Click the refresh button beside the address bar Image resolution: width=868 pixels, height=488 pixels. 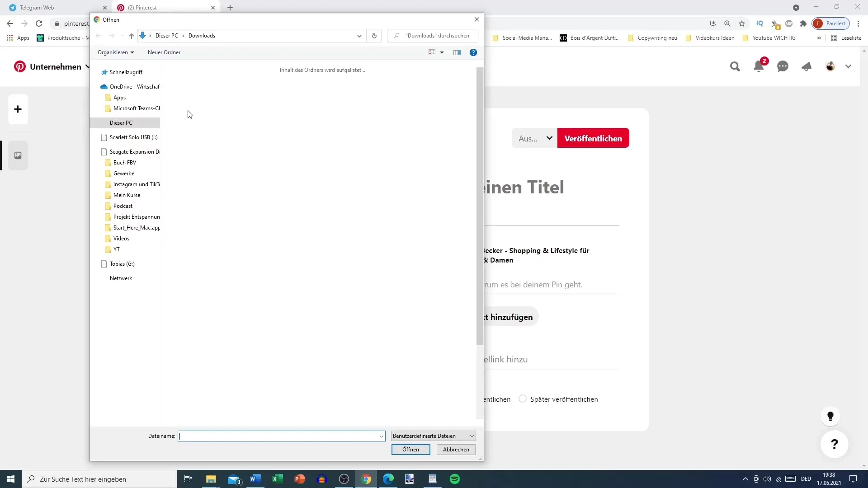click(374, 36)
